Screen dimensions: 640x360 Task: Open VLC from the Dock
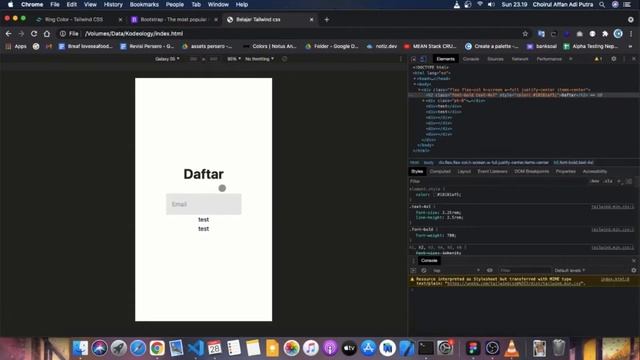[511, 348]
